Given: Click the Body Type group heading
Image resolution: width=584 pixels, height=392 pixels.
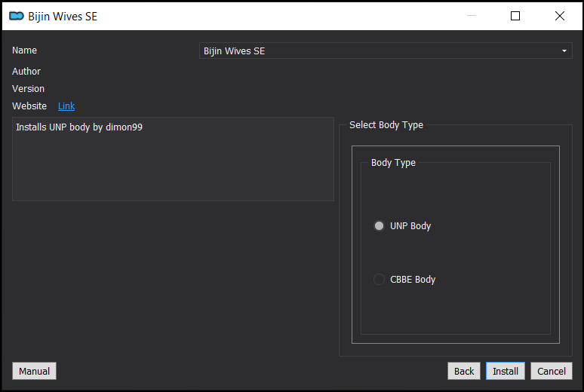Looking at the screenshot, I should pos(393,163).
